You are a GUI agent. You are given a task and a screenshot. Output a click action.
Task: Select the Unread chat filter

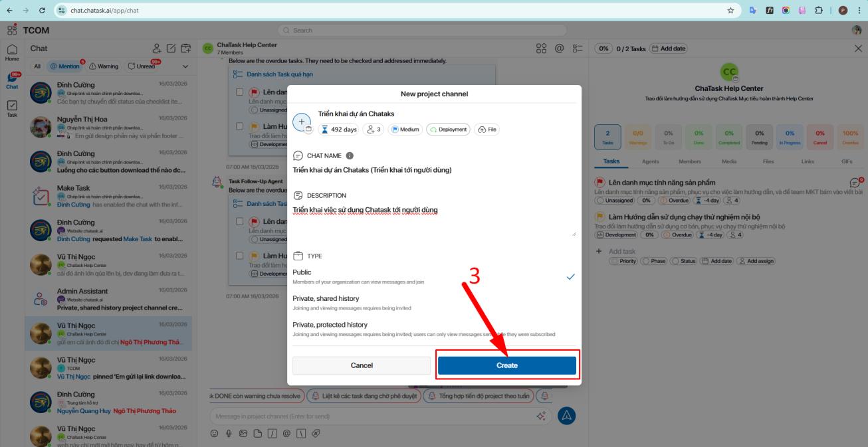coord(142,66)
